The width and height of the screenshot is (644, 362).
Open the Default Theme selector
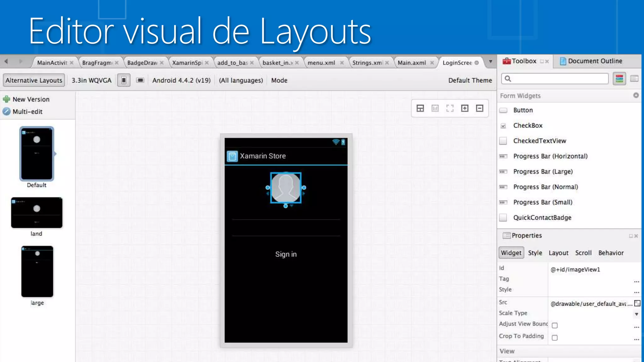click(470, 80)
